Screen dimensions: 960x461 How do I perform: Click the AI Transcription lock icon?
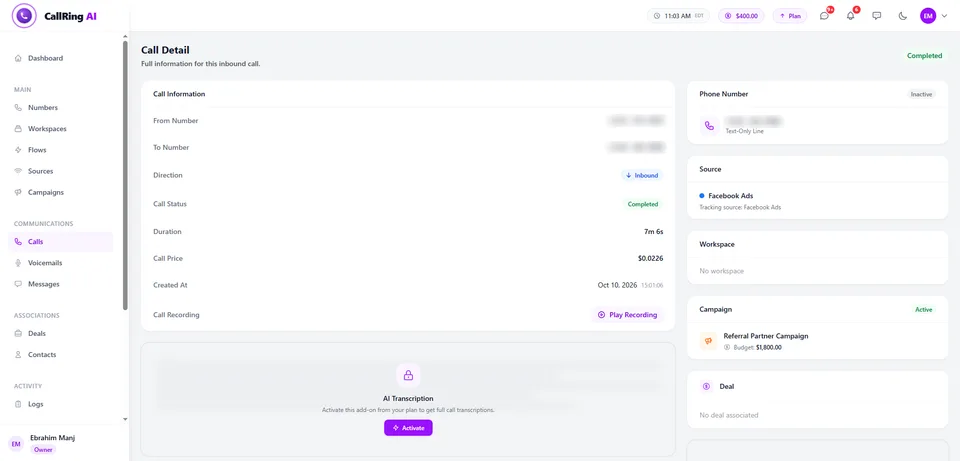[x=408, y=375]
